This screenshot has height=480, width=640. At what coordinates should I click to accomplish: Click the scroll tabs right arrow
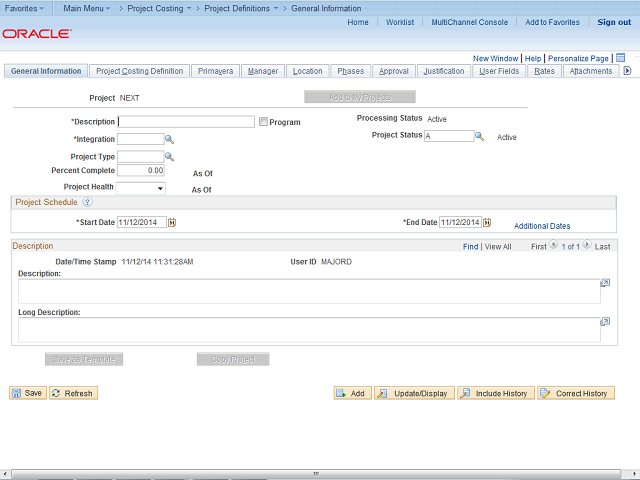click(x=627, y=71)
